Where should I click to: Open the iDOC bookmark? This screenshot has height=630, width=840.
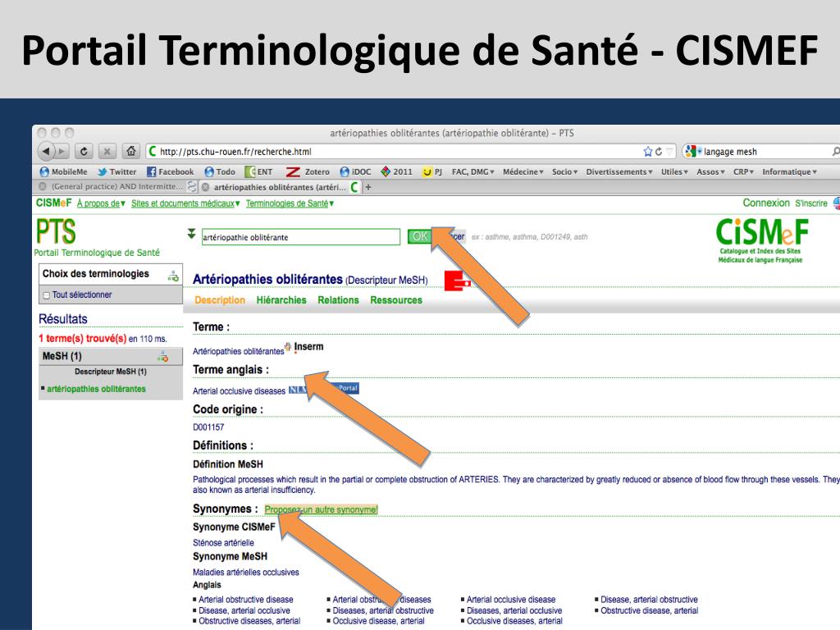pos(356,172)
